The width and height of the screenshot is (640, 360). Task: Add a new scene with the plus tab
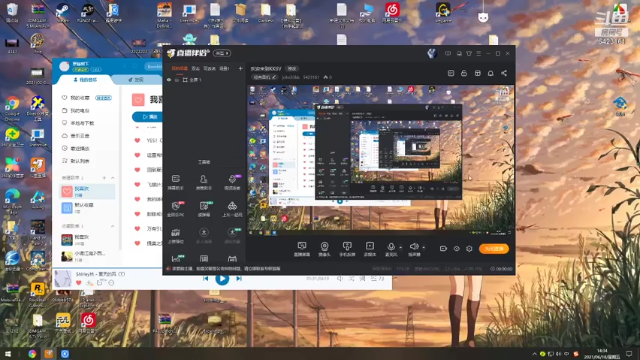click(x=240, y=68)
